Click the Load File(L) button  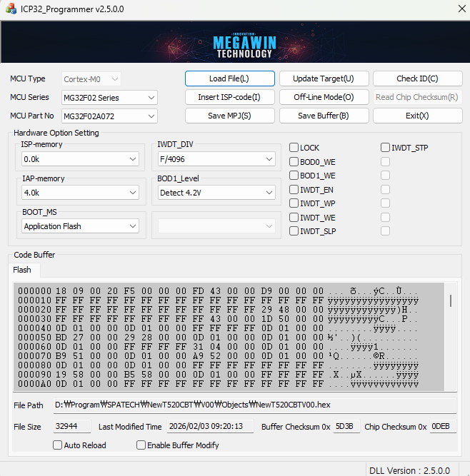(230, 79)
